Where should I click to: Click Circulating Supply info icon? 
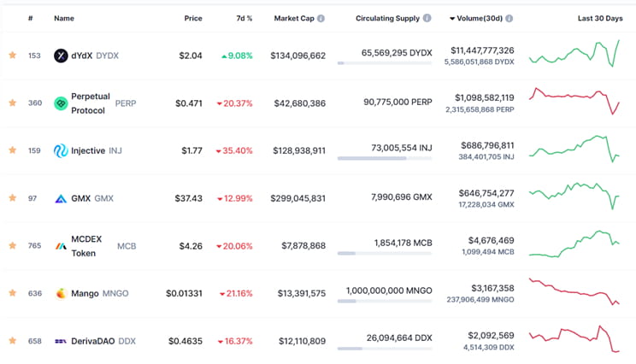[427, 17]
